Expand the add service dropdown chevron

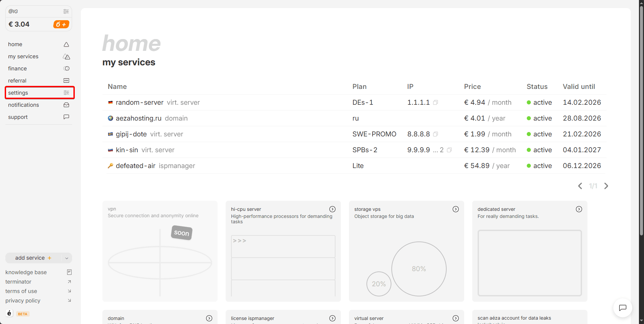point(67,258)
